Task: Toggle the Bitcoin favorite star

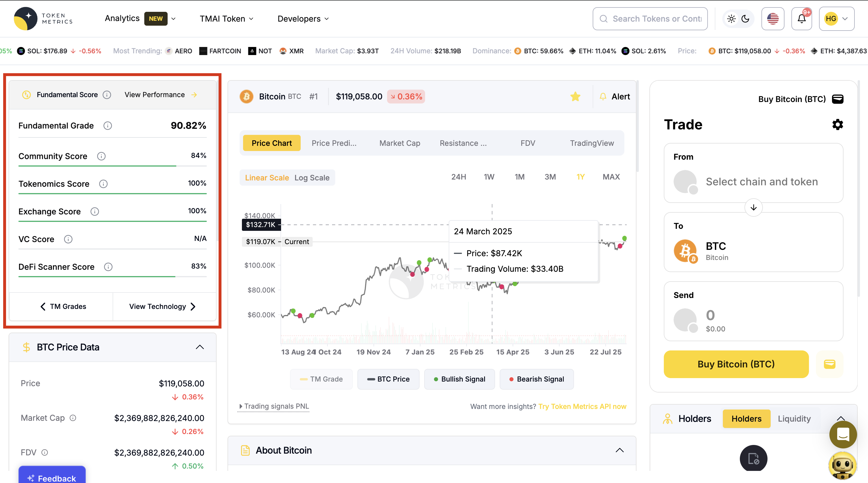Action: pos(575,97)
